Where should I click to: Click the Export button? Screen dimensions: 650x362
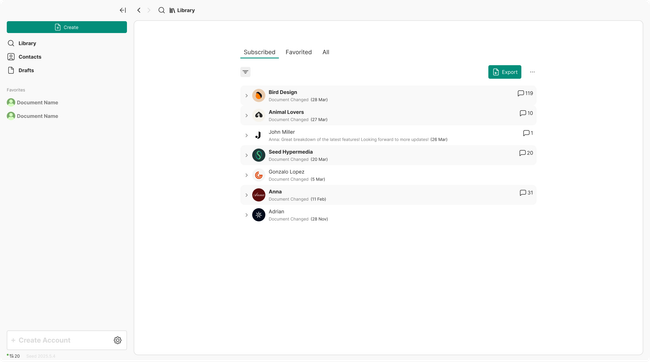504,72
